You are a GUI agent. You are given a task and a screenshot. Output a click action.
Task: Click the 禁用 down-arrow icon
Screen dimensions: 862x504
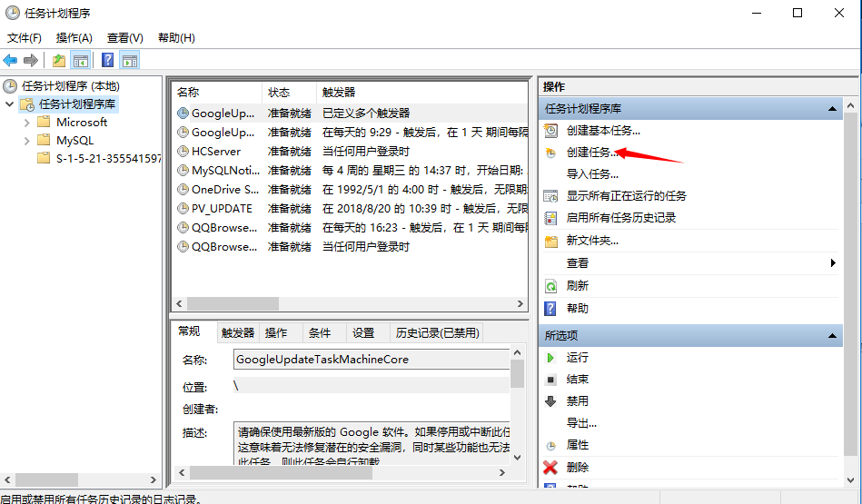pos(550,401)
